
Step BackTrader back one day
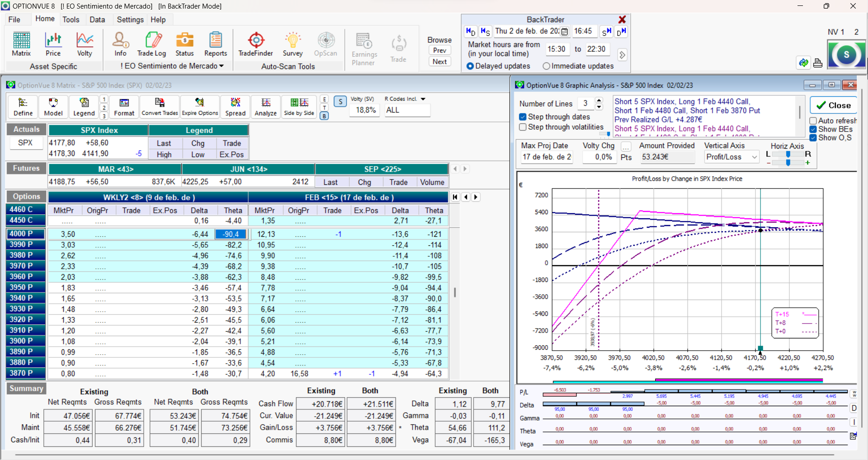[x=471, y=31]
